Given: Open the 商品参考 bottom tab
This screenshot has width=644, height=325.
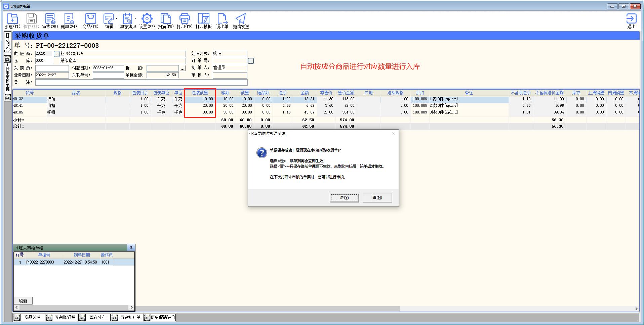Looking at the screenshot, I should tap(32, 317).
